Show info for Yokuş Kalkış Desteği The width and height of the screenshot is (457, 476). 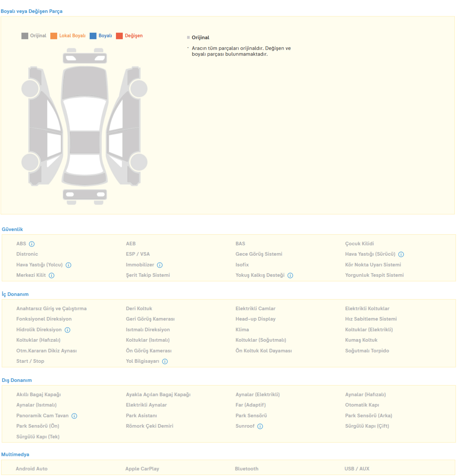[290, 275]
